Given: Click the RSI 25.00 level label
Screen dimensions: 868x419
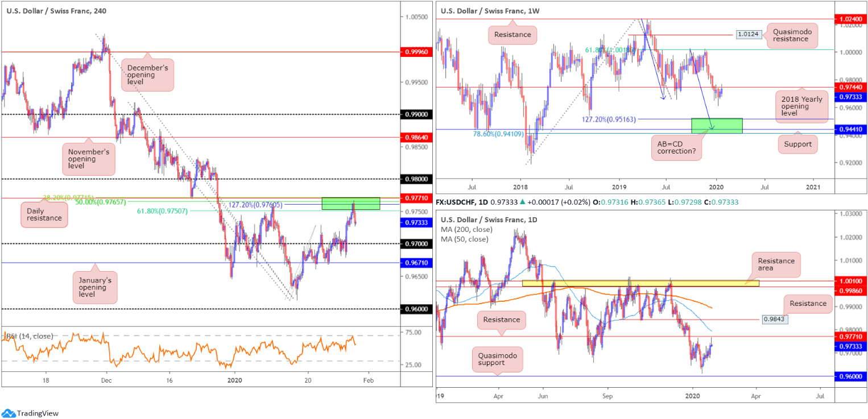Looking at the screenshot, I should click(412, 365).
